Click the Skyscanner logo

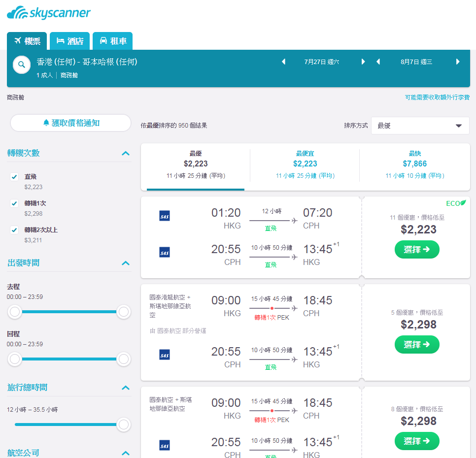[x=49, y=13]
